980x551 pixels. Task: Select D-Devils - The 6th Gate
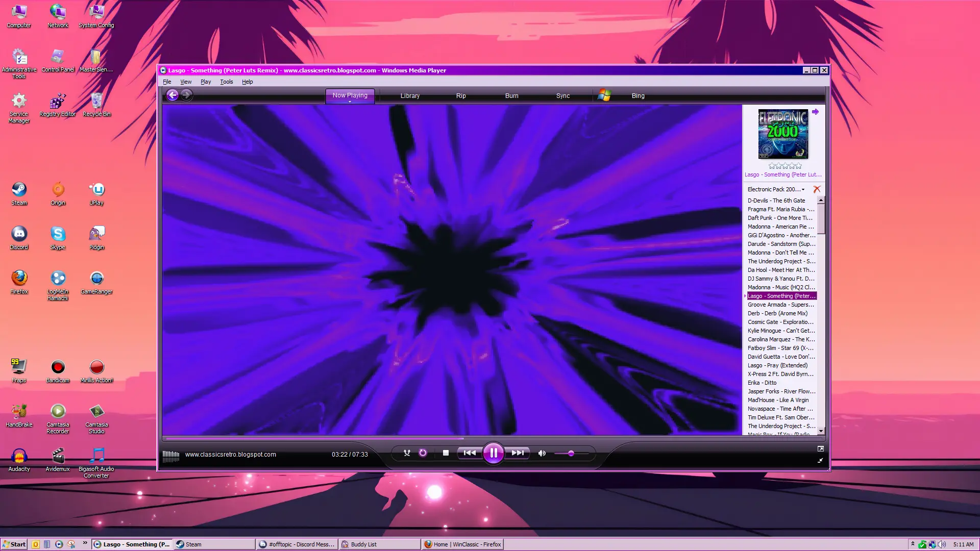(781, 201)
